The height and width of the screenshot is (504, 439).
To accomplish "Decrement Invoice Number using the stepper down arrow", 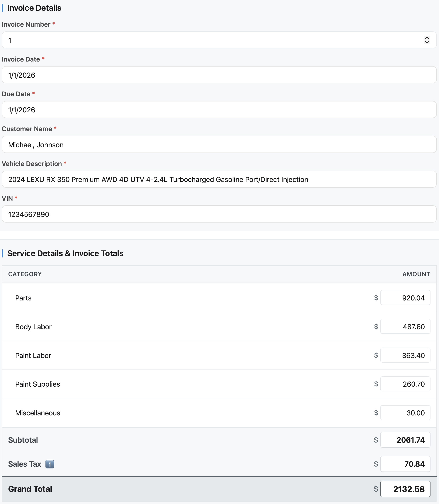I will pos(427,42).
